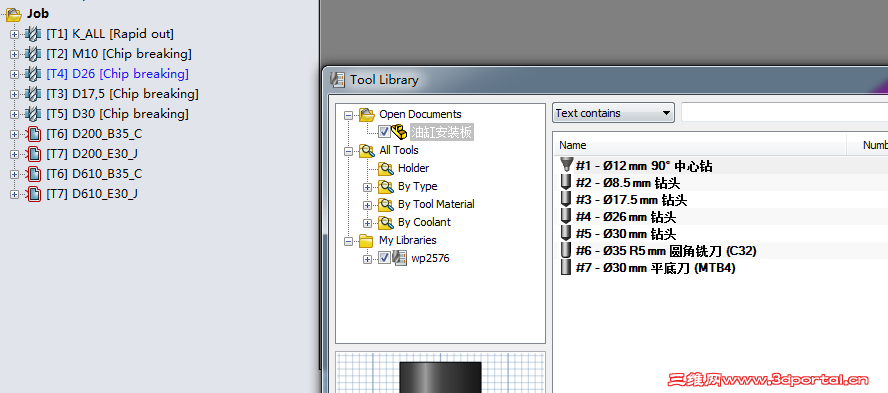Toggle the wp2576 library checkbox

click(x=385, y=258)
